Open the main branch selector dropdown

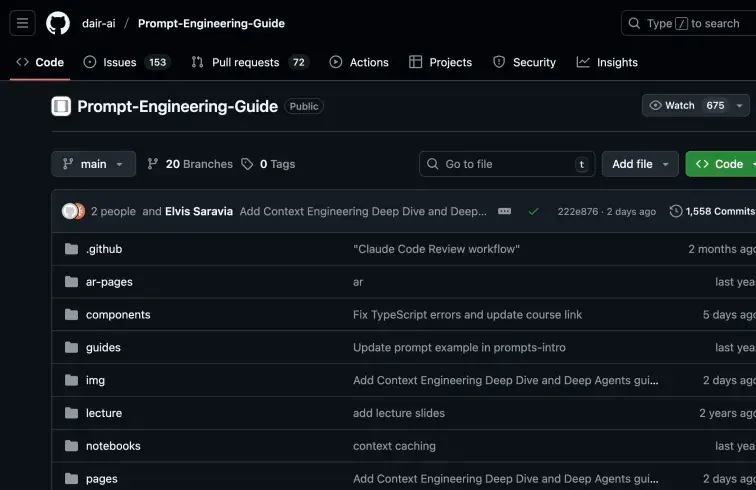[93, 164]
